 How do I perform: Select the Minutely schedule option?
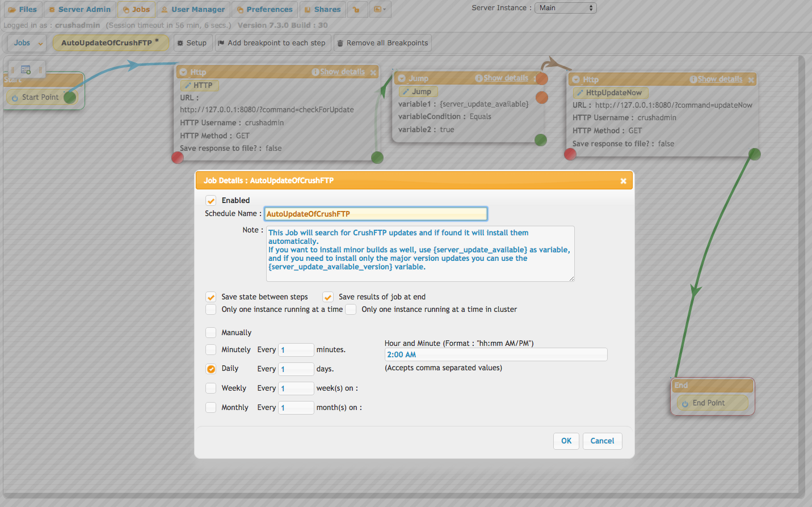click(211, 350)
